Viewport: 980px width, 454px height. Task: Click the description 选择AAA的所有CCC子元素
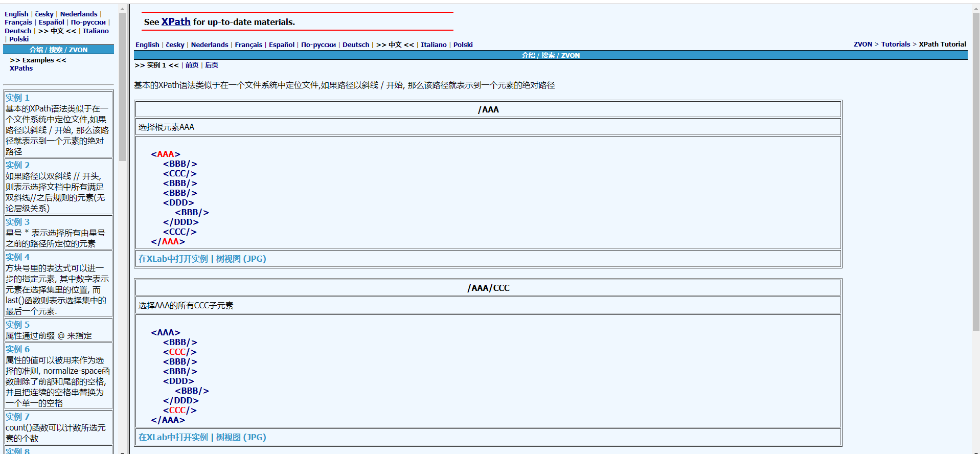point(186,305)
